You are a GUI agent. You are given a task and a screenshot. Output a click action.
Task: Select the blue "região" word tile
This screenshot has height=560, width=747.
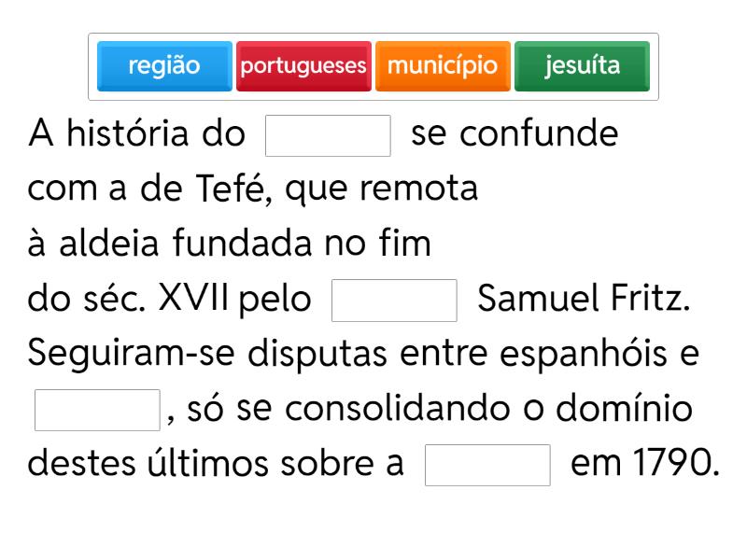[x=164, y=66]
